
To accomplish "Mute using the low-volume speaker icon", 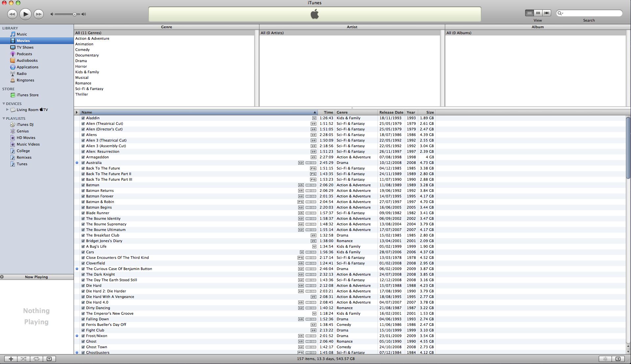I will tap(52, 14).
